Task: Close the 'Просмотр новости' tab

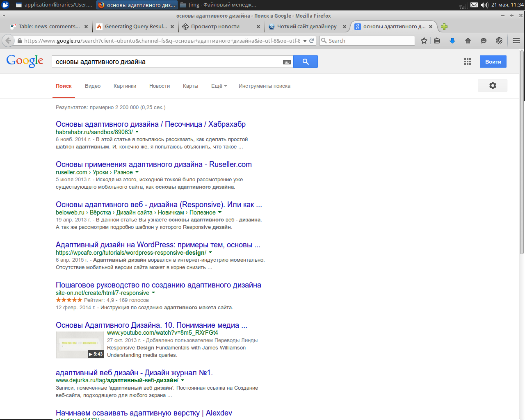Action: (258, 27)
